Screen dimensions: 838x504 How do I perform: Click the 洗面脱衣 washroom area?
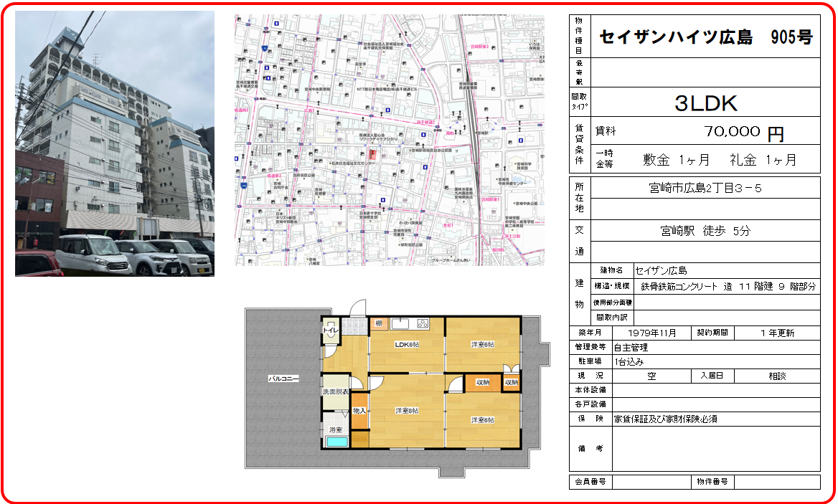(335, 392)
